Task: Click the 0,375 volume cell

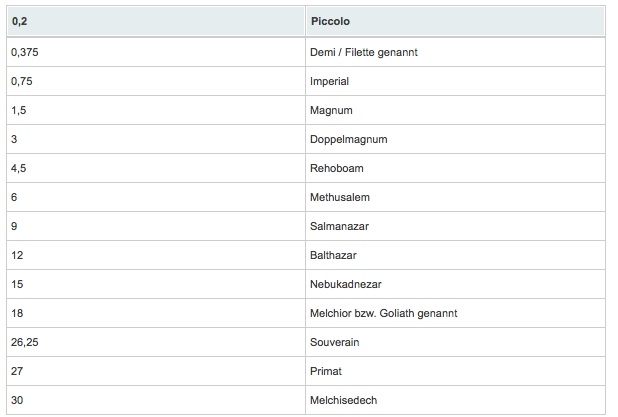Action: click(156, 52)
